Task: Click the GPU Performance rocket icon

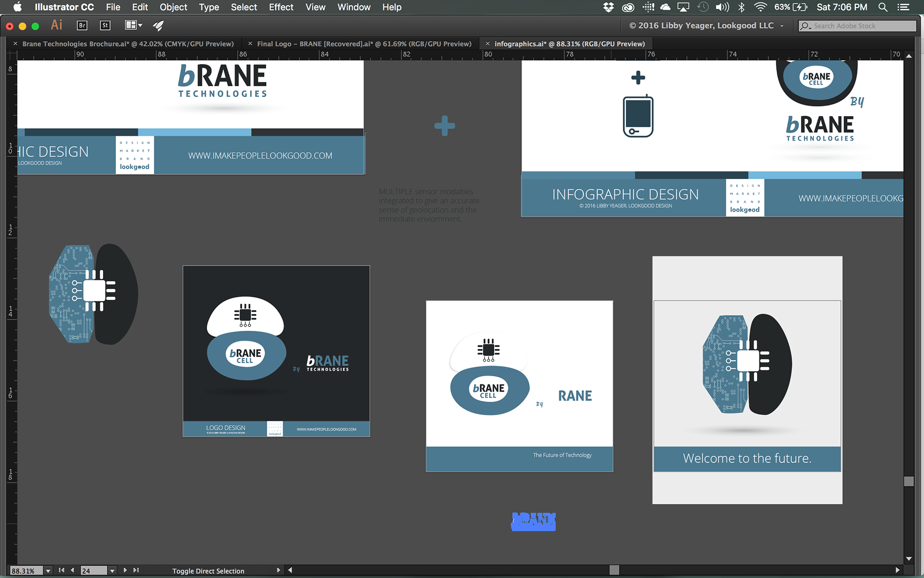Action: (158, 26)
